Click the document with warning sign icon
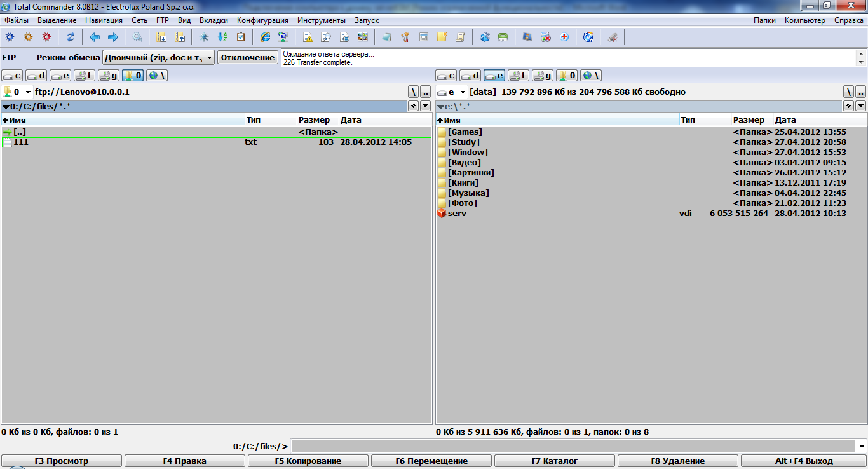The width and height of the screenshot is (868, 469). point(308,37)
